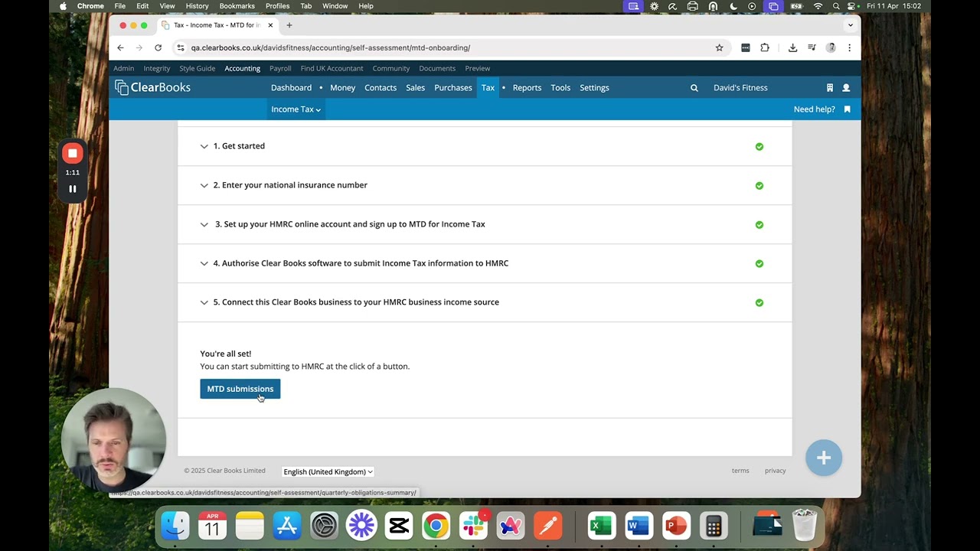This screenshot has width=980, height=551.
Task: Open the user profile icon in ClearBooks header
Action: point(846,88)
